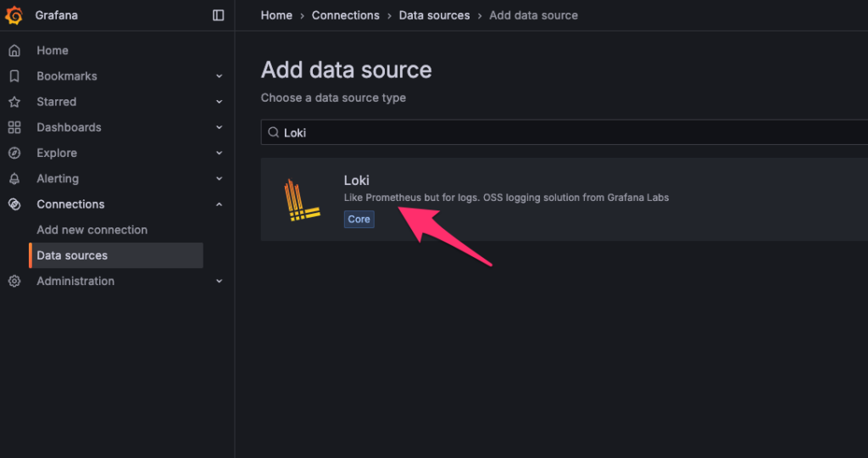Click the Grafana logo icon
The image size is (868, 458).
tap(14, 15)
